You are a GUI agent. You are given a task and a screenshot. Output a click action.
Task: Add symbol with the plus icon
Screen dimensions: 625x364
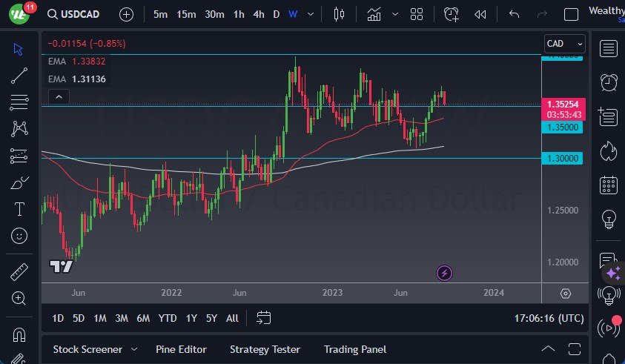coord(127,14)
